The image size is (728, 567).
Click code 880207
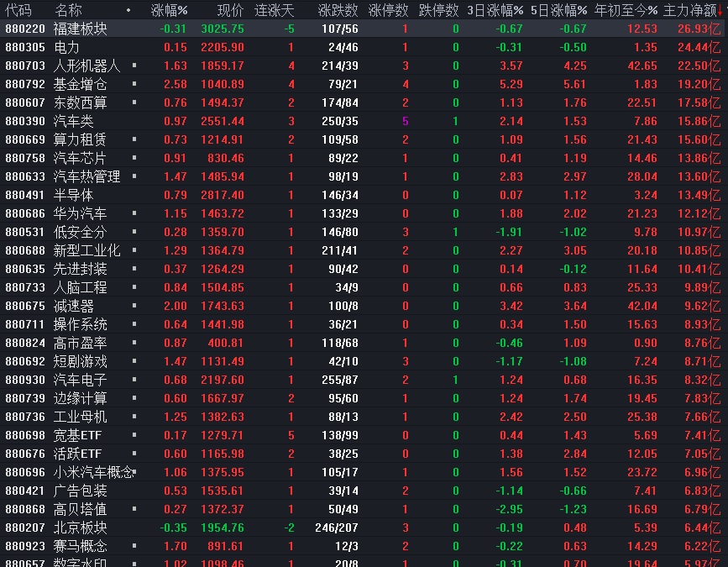pyautogui.click(x=25, y=528)
